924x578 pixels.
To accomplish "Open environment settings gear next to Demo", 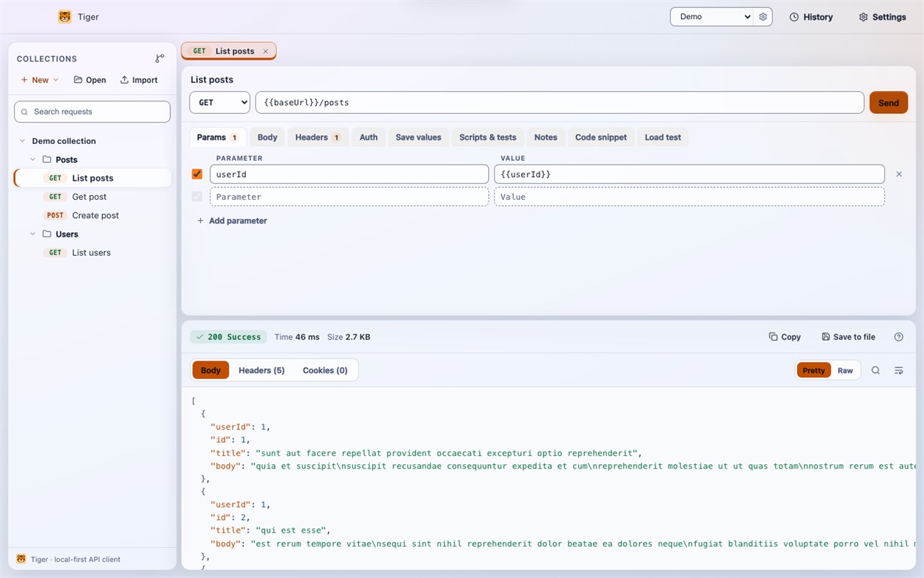I will tap(763, 17).
